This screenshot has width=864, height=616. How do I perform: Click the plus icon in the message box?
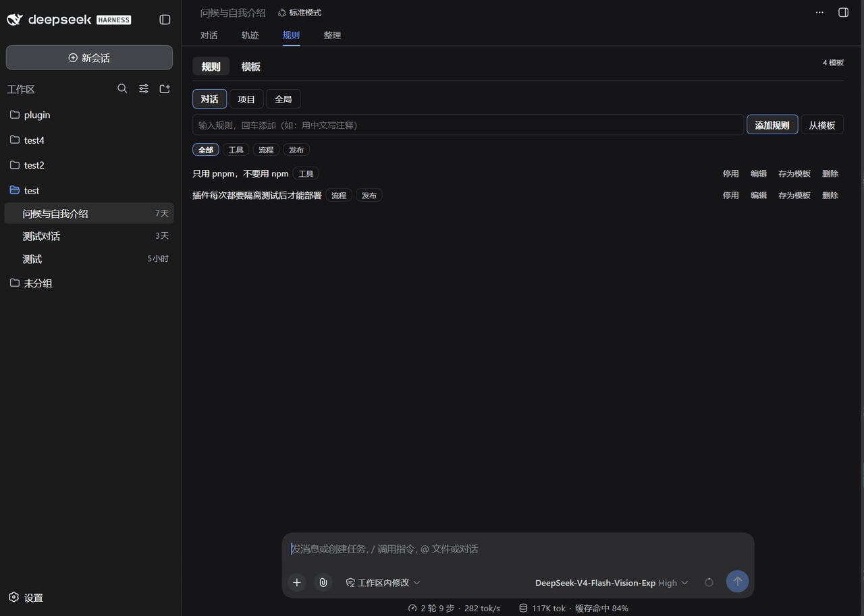pyautogui.click(x=297, y=582)
